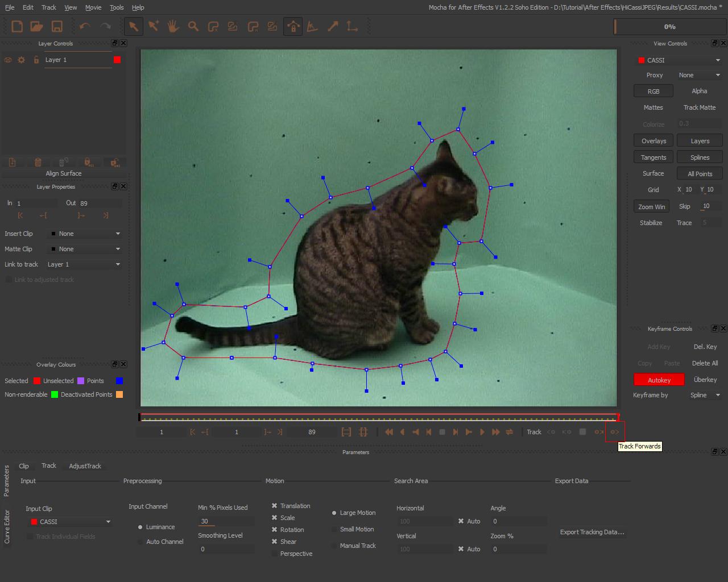Click the Delete Layer trash icon
The width and height of the screenshot is (728, 582).
coord(38,163)
